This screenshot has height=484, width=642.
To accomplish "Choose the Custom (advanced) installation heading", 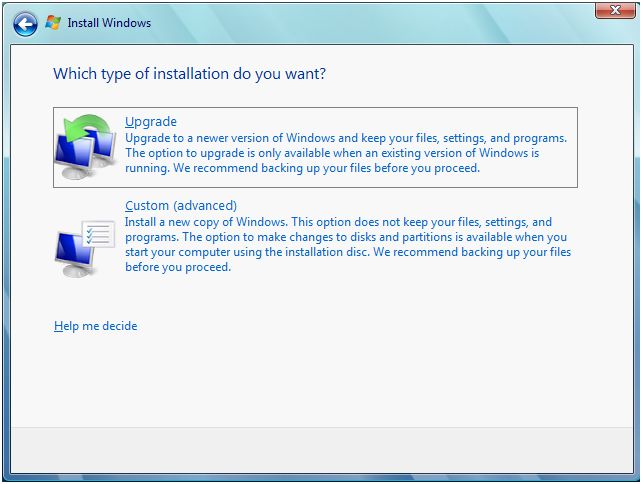I will coord(181,205).
